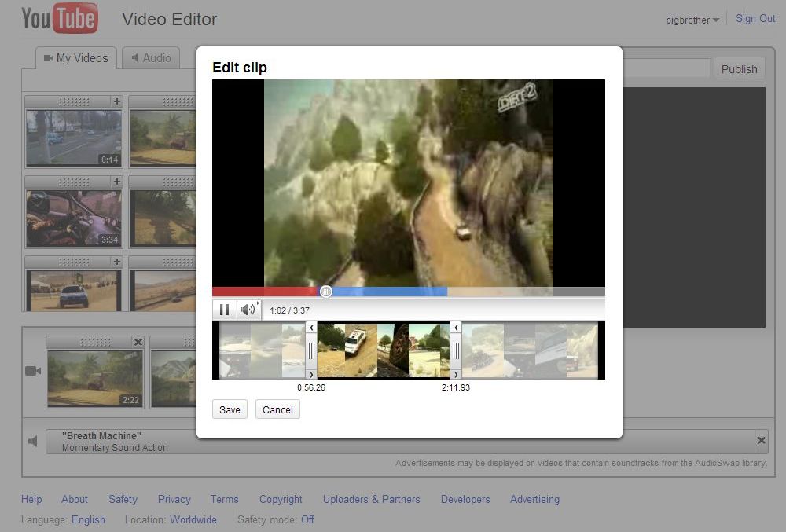Nudge the end trim handle right
The height and width of the screenshot is (532, 786).
455,375
